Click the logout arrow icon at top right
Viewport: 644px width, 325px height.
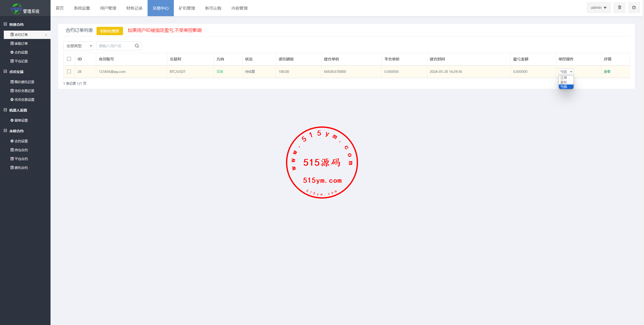[634, 8]
